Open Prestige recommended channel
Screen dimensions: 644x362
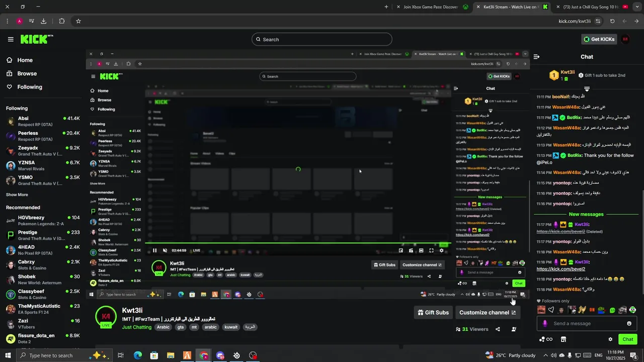43,235
